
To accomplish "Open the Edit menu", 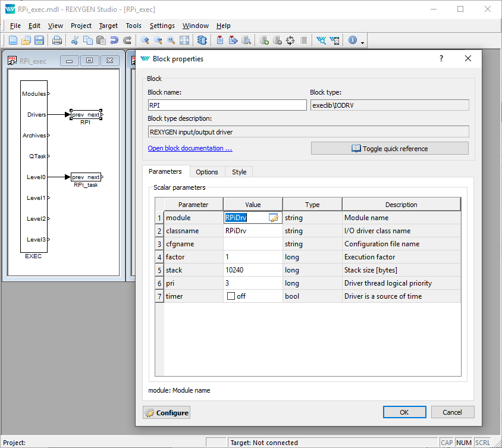I will click(x=34, y=26).
